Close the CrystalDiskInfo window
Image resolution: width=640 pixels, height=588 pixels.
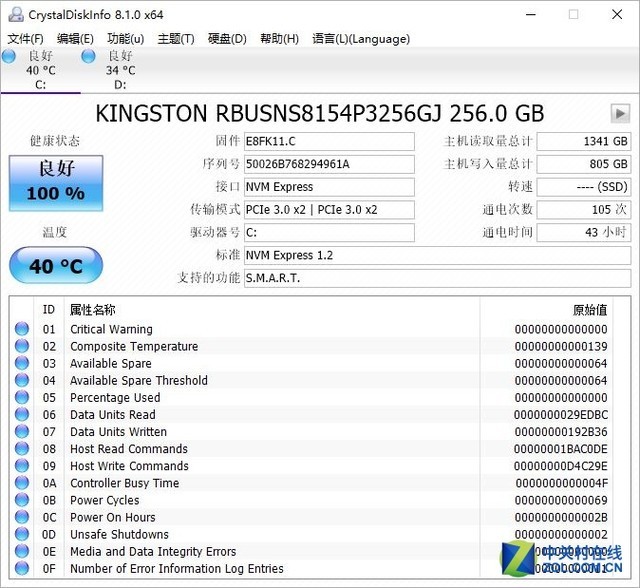(x=617, y=14)
